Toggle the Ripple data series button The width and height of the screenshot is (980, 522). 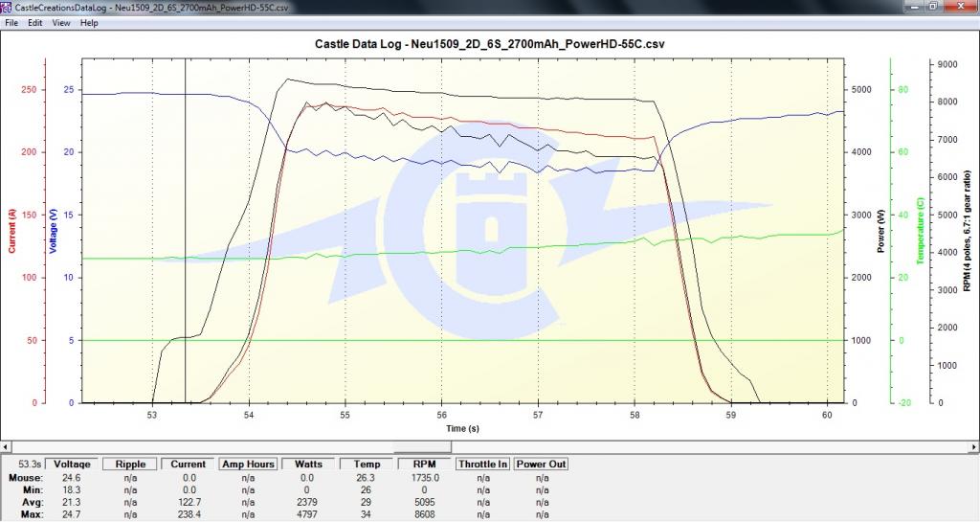click(130, 464)
